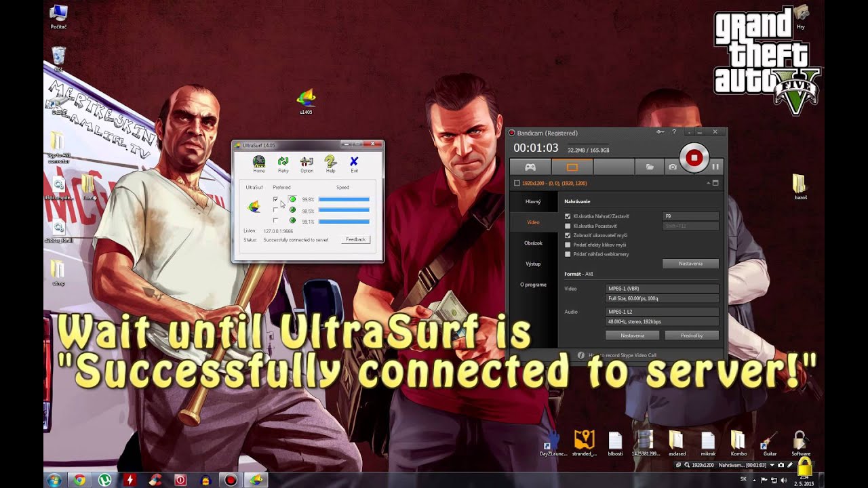The width and height of the screenshot is (868, 488).
Task: Click the Shift+F12 pause hotkey field
Action: coord(690,226)
